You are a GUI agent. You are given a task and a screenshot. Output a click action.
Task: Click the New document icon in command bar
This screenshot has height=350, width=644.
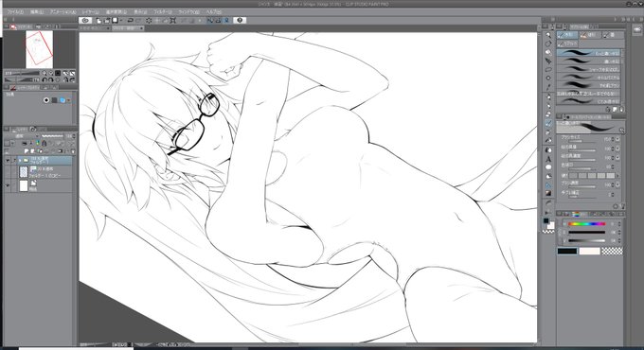coord(99,20)
